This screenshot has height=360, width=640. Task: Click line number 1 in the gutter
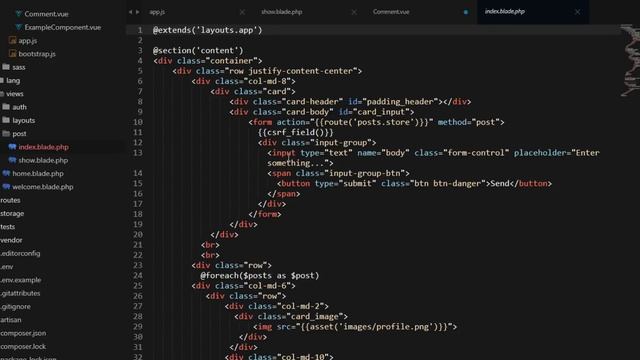[140, 30]
